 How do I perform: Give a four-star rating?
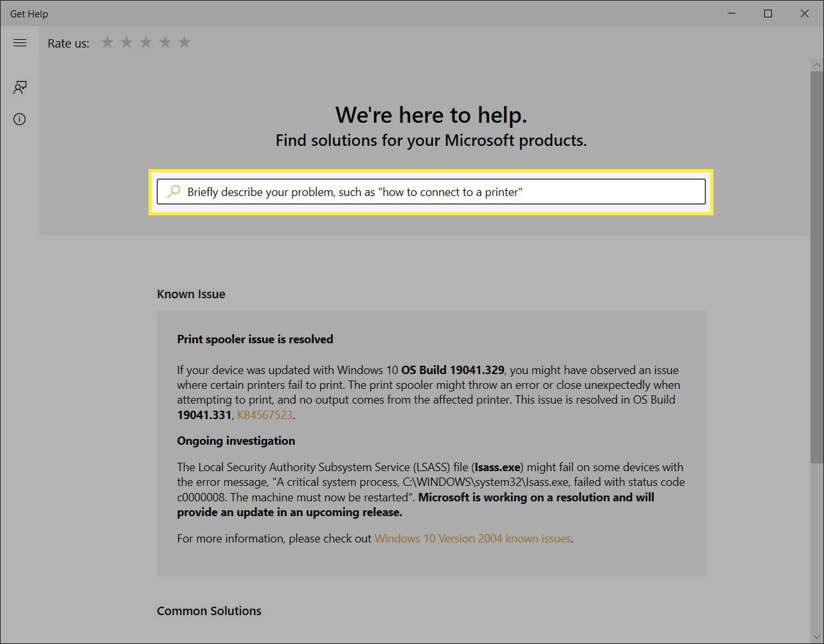165,42
